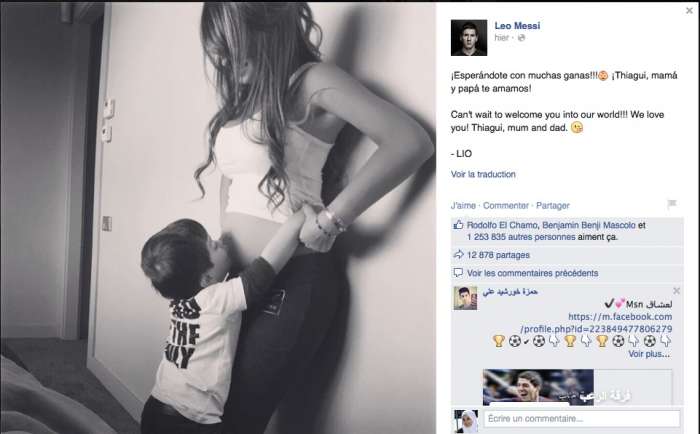Click Partager to share the post
700x434 pixels.
tap(553, 205)
